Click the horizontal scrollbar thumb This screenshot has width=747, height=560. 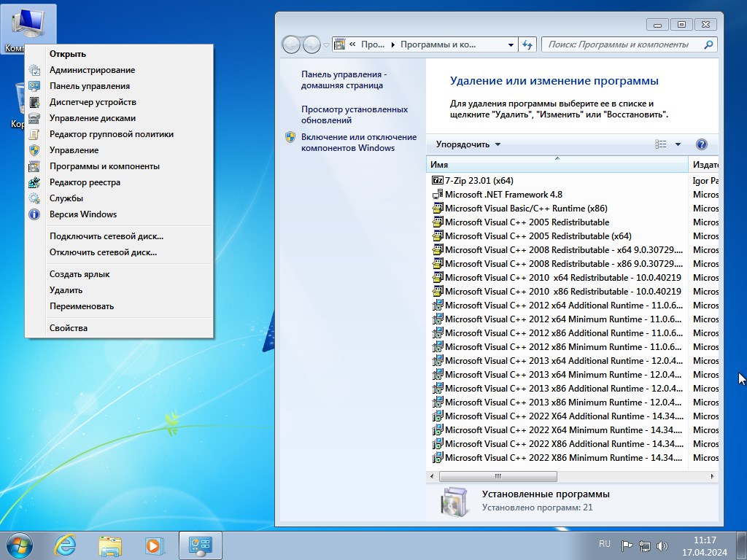498,476
